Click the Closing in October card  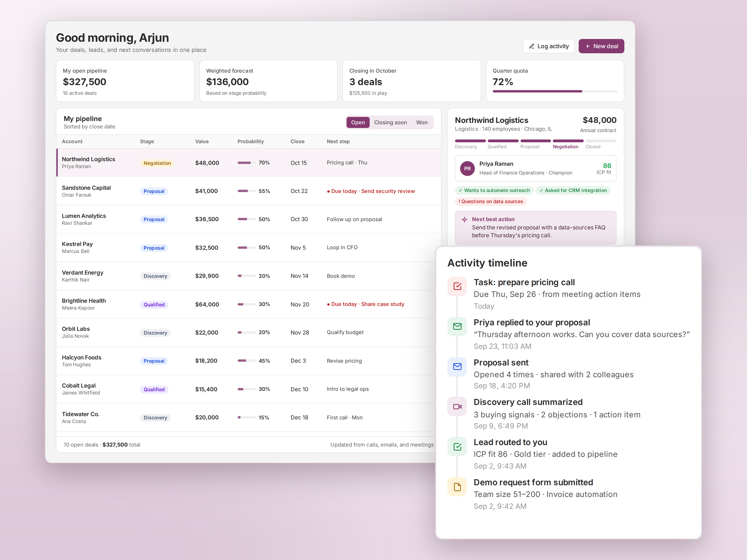point(412,81)
